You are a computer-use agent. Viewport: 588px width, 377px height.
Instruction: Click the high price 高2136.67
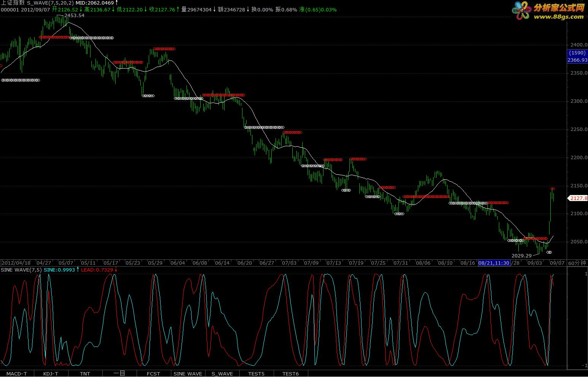(x=98, y=10)
